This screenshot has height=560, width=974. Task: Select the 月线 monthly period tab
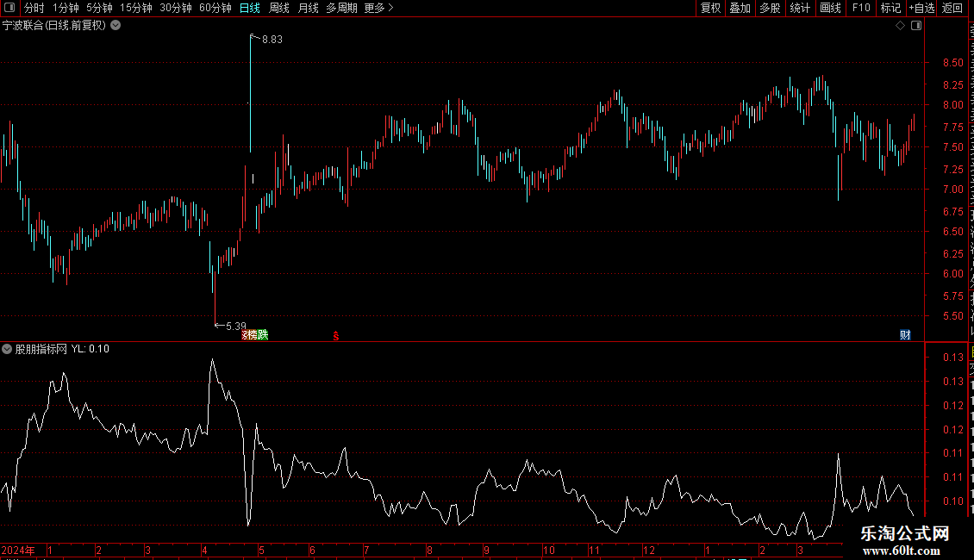(308, 8)
